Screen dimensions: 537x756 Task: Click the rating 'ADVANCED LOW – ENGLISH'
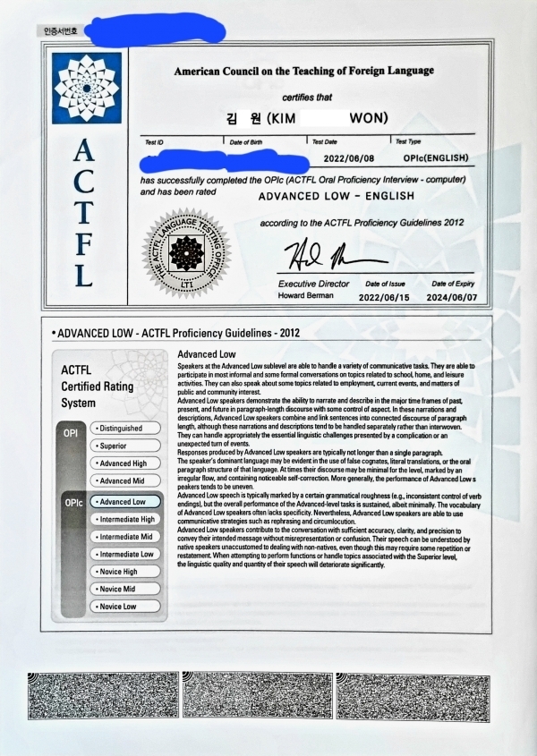pyautogui.click(x=337, y=196)
